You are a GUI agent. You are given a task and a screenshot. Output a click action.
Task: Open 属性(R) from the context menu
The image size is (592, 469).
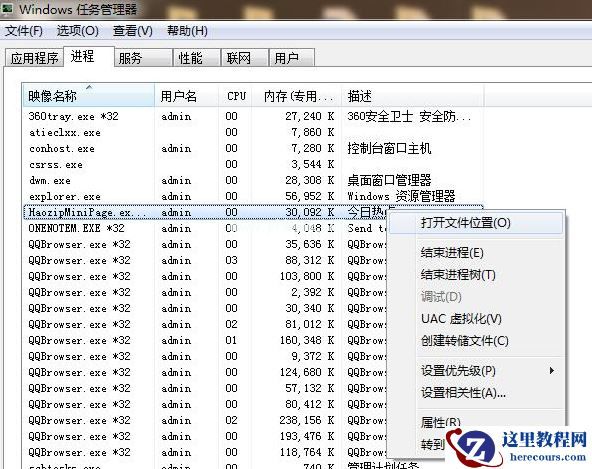441,422
